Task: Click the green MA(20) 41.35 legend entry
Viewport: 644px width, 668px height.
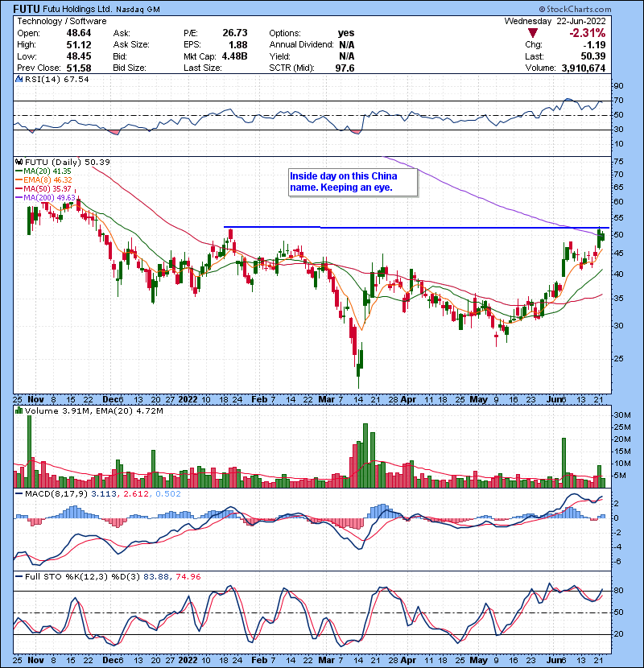Action: 43,171
